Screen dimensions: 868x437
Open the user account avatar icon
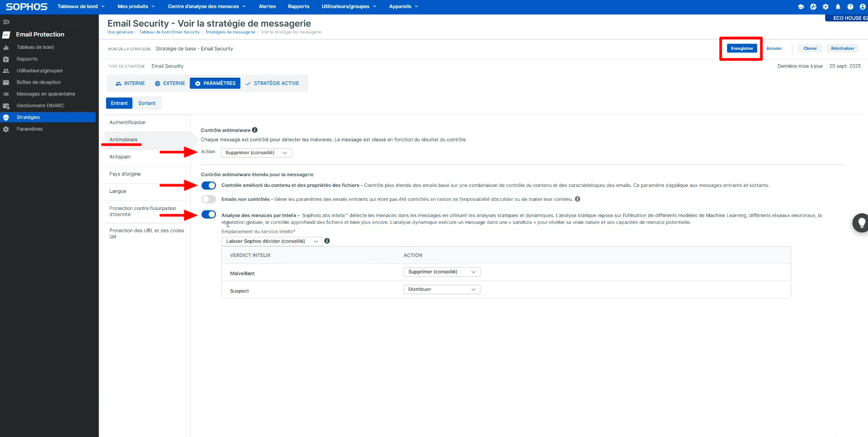pos(863,7)
